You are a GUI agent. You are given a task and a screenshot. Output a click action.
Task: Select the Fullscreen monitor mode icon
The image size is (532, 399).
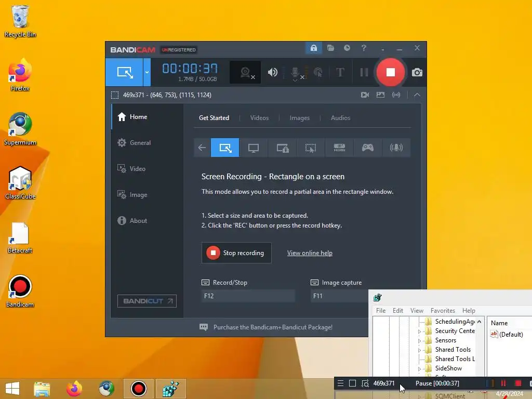coord(254,148)
